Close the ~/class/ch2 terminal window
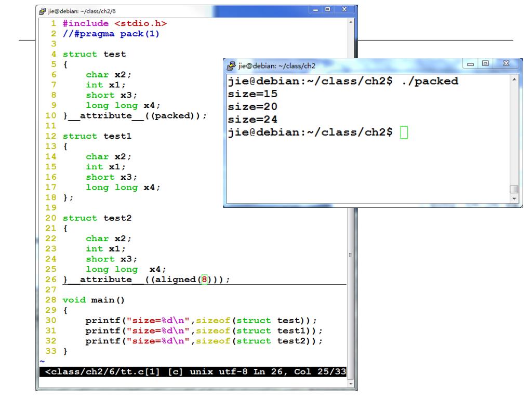The width and height of the screenshot is (532, 399). pos(506,63)
